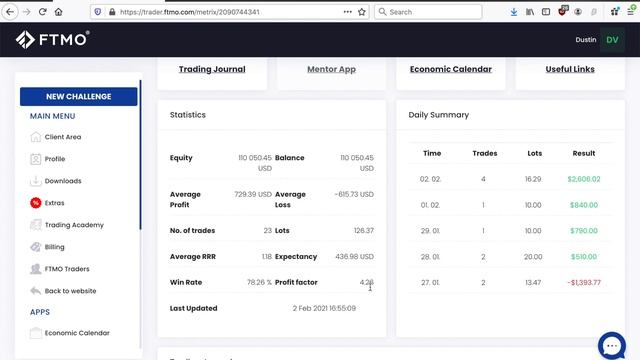The height and width of the screenshot is (360, 640).
Task: Open the Mentor App link
Action: (331, 69)
